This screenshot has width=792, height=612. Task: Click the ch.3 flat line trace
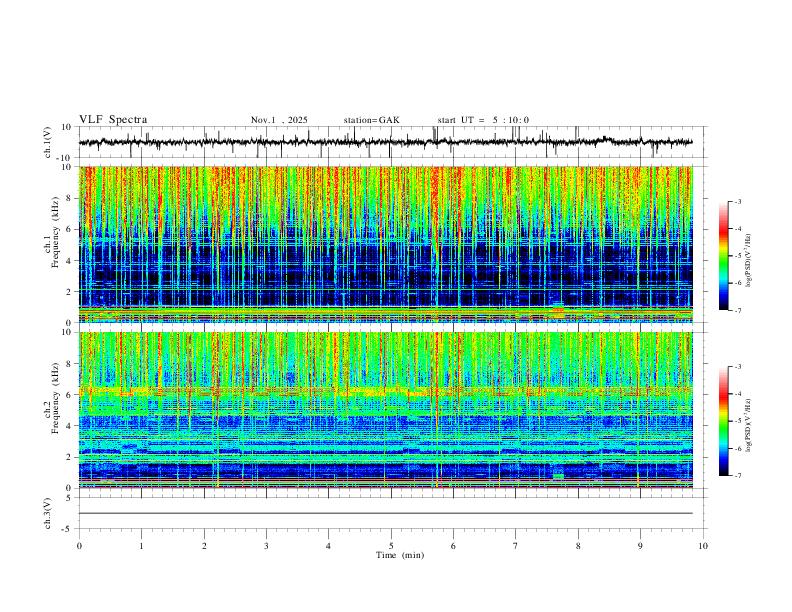pyautogui.click(x=385, y=513)
